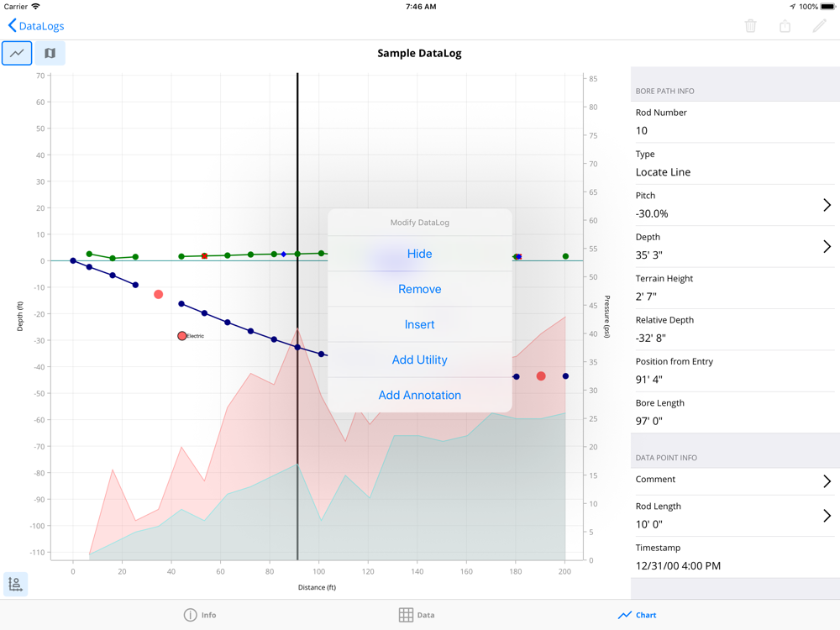840x630 pixels.
Task: Switch to the map view icon
Action: (50, 53)
